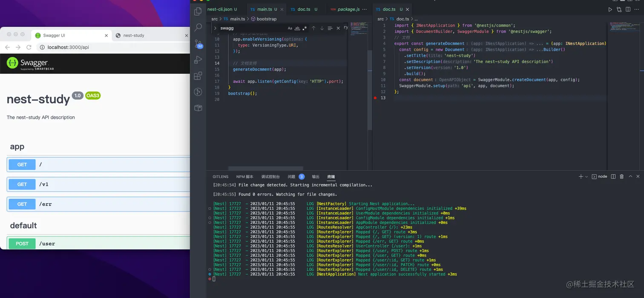Open the Explorer view in the activity bar
Screen dimensions: 644x298
point(198,12)
